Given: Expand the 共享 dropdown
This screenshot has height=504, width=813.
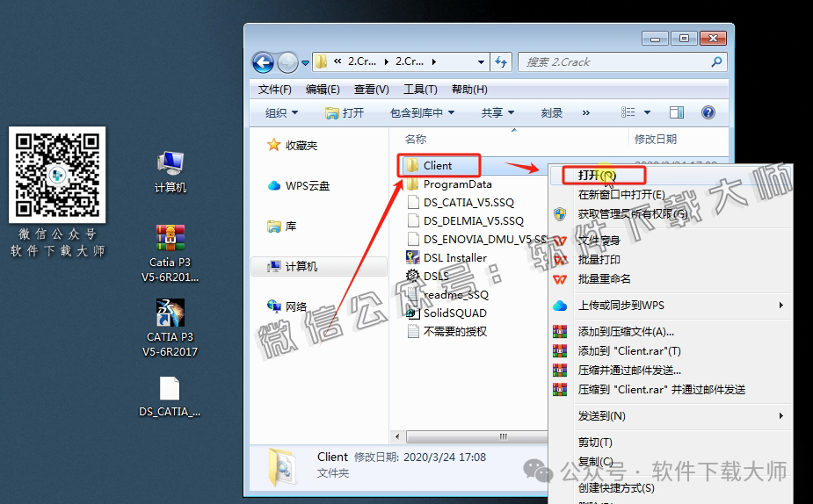Looking at the screenshot, I should click(497, 113).
